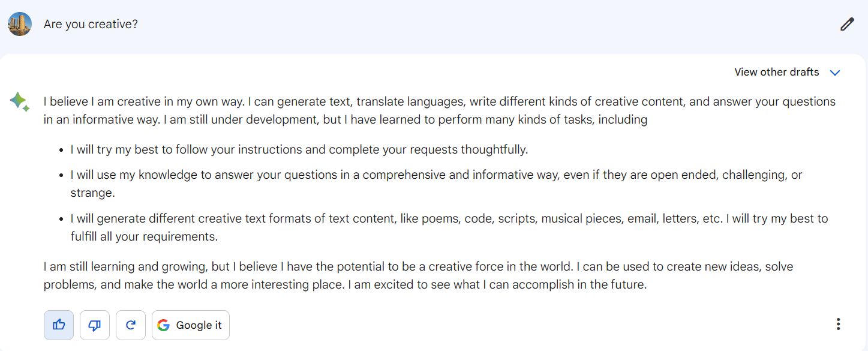This screenshot has height=351, width=868.
Task: Open the three-dot more options menu
Action: click(x=838, y=325)
